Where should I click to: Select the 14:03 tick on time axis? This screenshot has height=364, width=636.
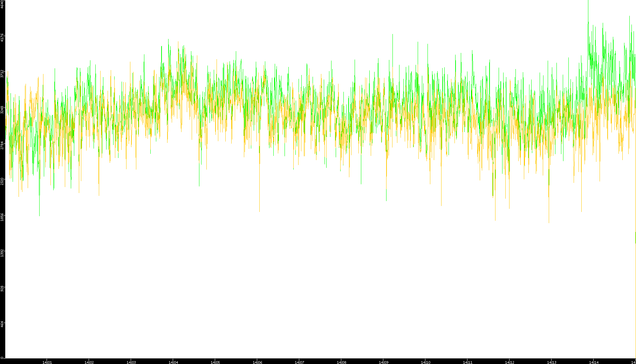pos(131,362)
